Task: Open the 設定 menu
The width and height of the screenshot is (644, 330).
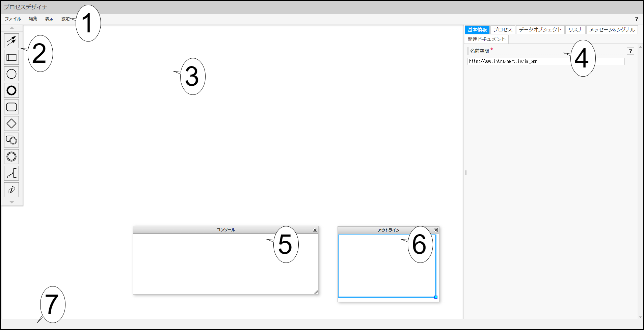Action: 65,19
